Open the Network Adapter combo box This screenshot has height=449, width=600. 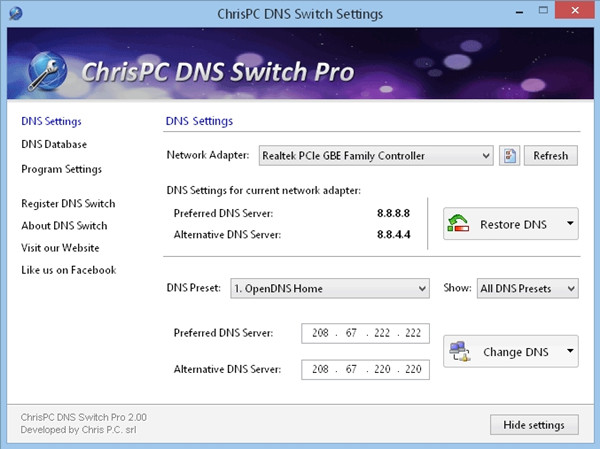(376, 155)
